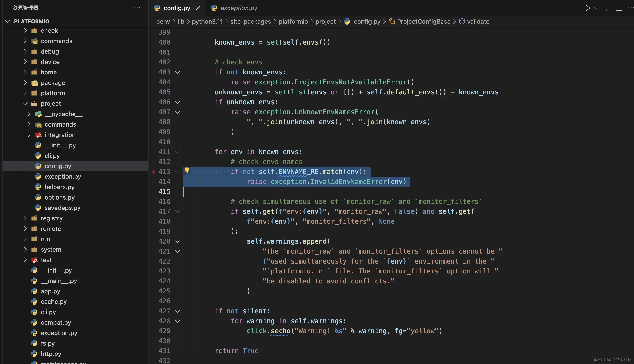The height and width of the screenshot is (364, 634).
Task: Click the lightbulb quick-fix icon
Action: [x=187, y=170]
